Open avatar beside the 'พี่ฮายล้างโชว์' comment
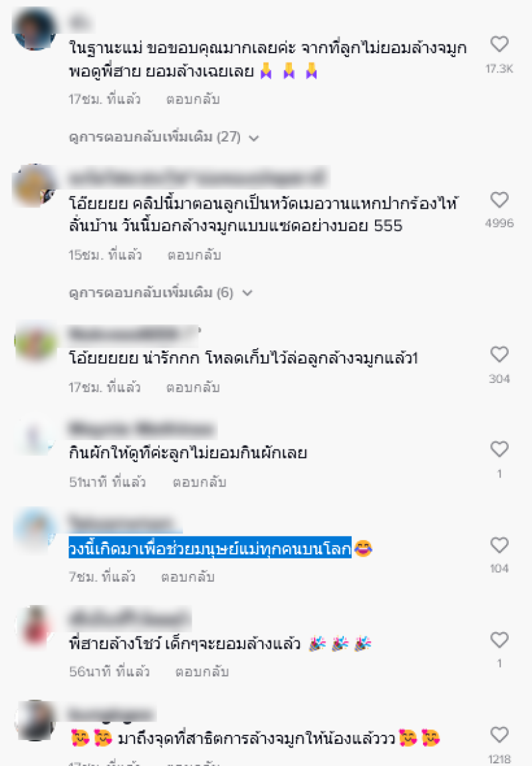 (x=35, y=627)
